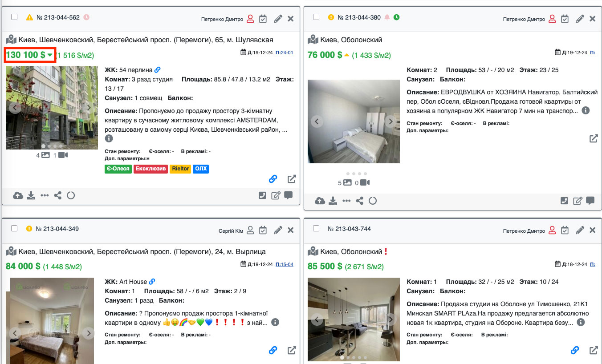Check the box next to № 213-044-349
Screen dimensions: 602x364
point(14,228)
